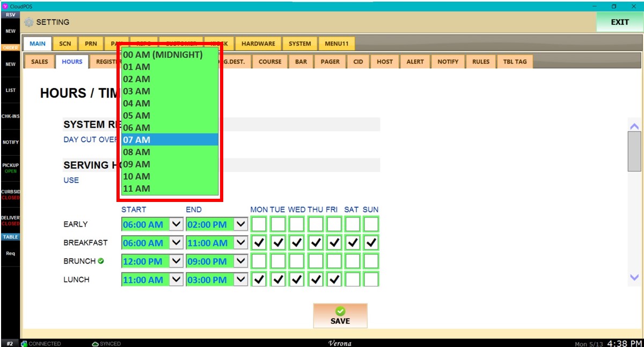Open the CHK-INS sidebar button
This screenshot has height=347, width=644.
click(10, 116)
